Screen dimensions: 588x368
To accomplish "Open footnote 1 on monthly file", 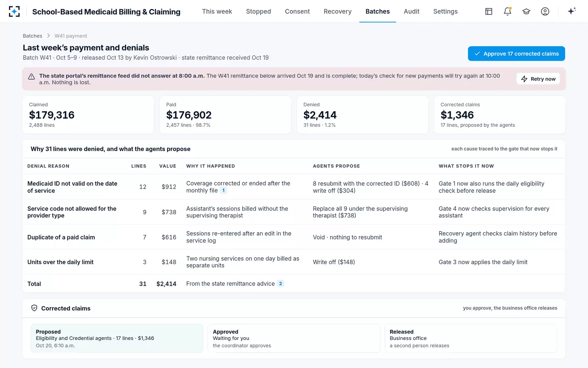I will pyautogui.click(x=223, y=191).
